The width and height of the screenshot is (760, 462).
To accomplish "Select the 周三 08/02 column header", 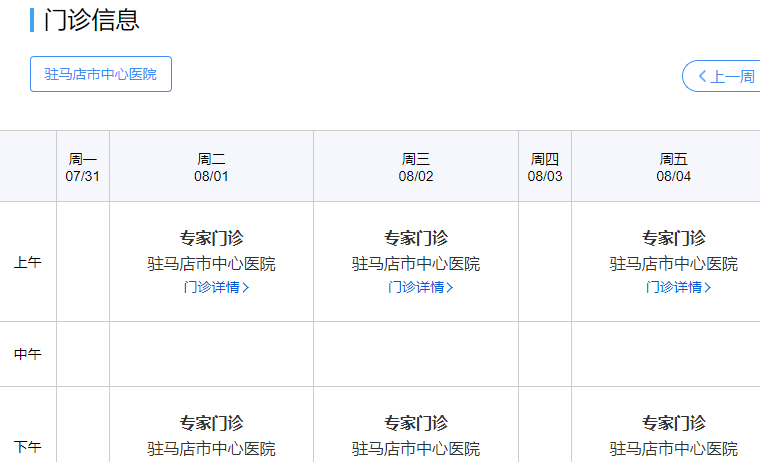I will pos(416,167).
